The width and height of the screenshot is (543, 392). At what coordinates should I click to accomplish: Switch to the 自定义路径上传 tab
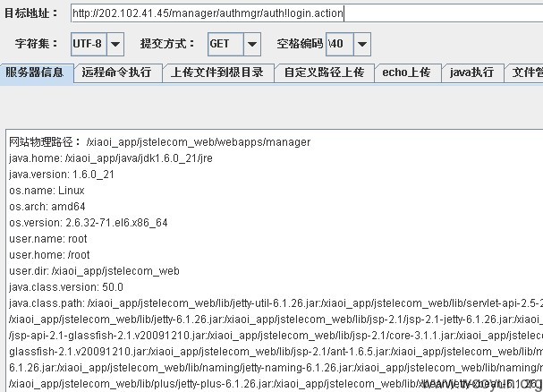tap(324, 72)
